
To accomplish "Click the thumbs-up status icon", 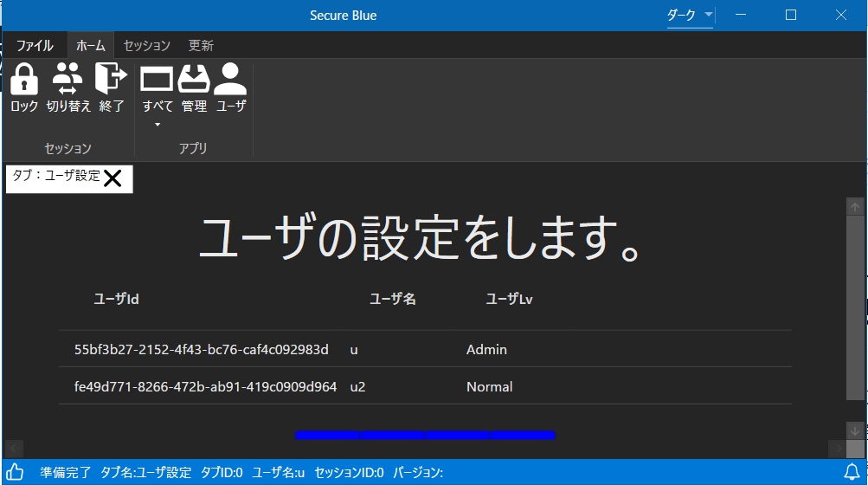I will click(x=15, y=472).
